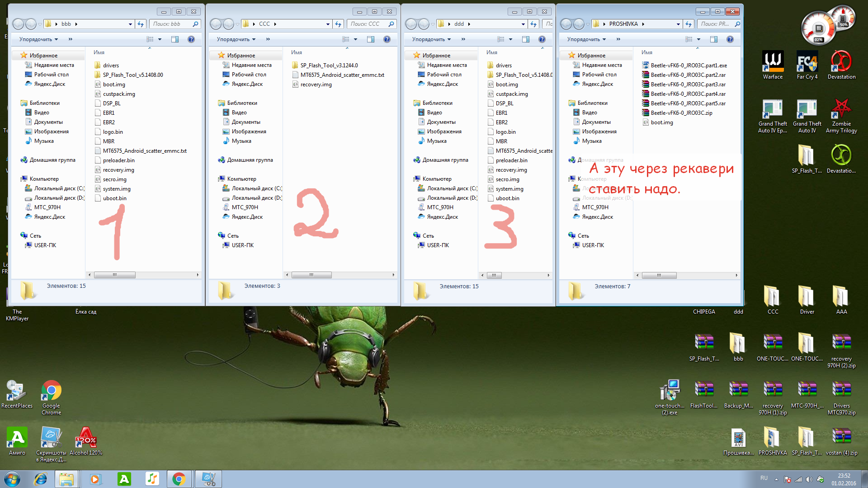Open Упорядочить menu in PROSHIVKA window
This screenshot has width=868, height=488.
pyautogui.click(x=586, y=39)
